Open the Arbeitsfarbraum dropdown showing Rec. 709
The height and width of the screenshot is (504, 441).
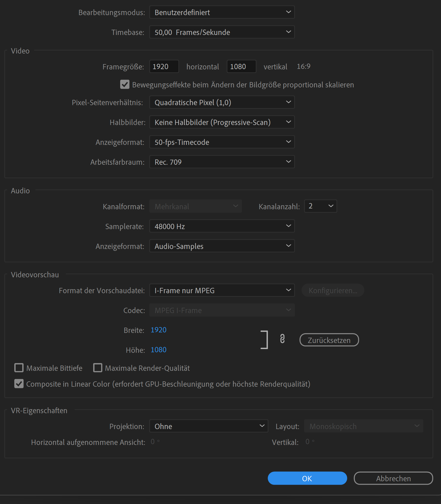[222, 162]
